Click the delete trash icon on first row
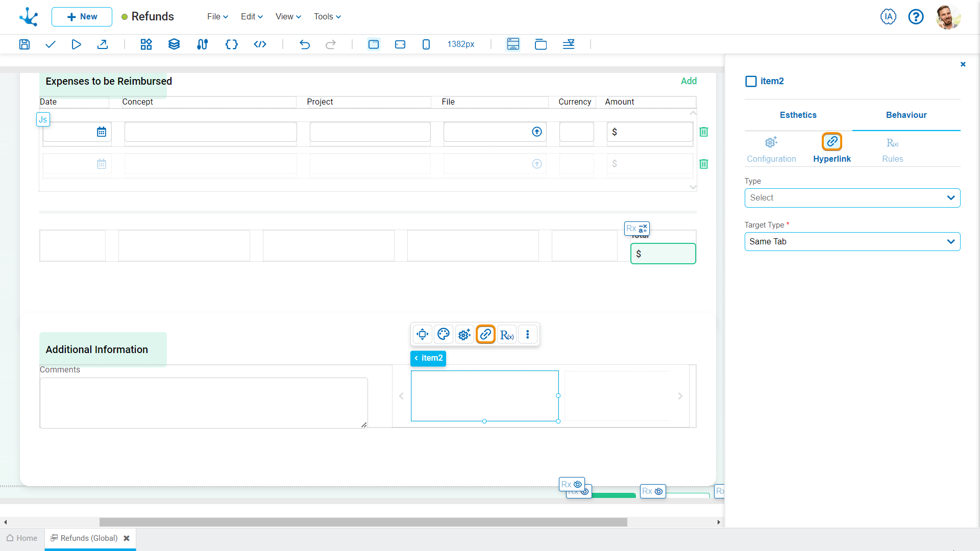Image resolution: width=980 pixels, height=551 pixels. pos(704,132)
